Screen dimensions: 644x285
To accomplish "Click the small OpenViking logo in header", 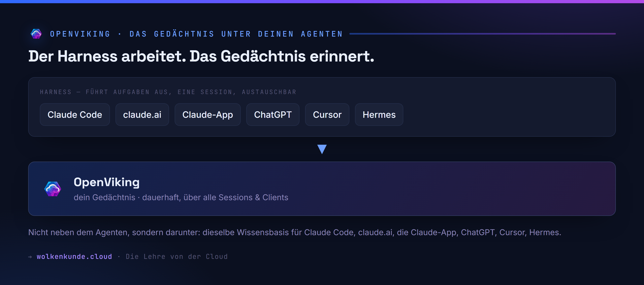I will (x=36, y=34).
